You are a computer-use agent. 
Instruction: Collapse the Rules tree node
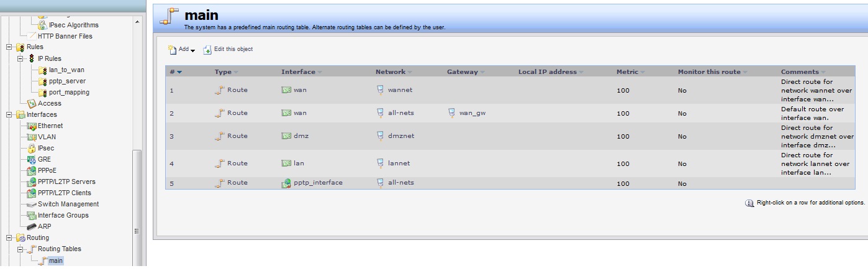pos(9,47)
